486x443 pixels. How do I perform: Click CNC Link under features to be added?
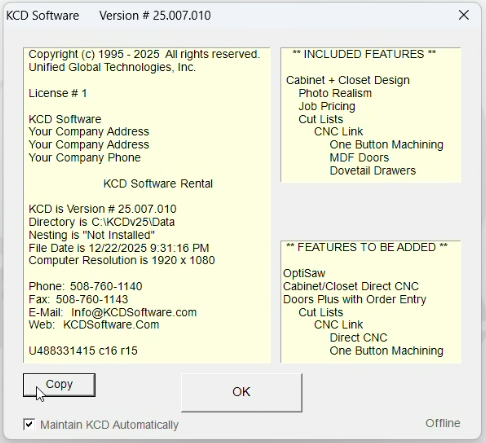[338, 325]
